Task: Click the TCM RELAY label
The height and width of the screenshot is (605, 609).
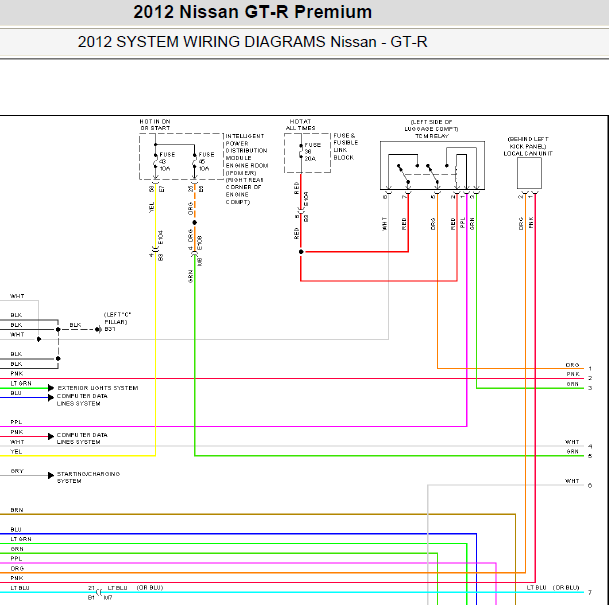Action: coord(432,136)
